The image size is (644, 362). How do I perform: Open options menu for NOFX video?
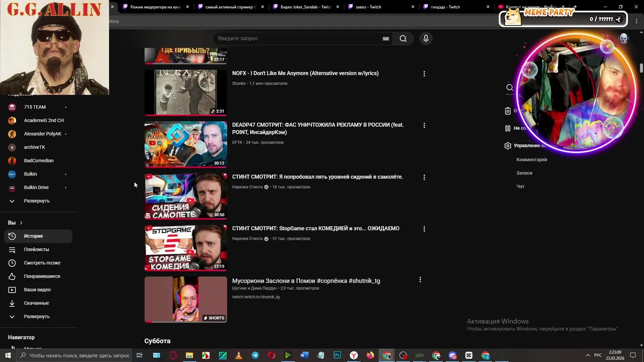424,73
